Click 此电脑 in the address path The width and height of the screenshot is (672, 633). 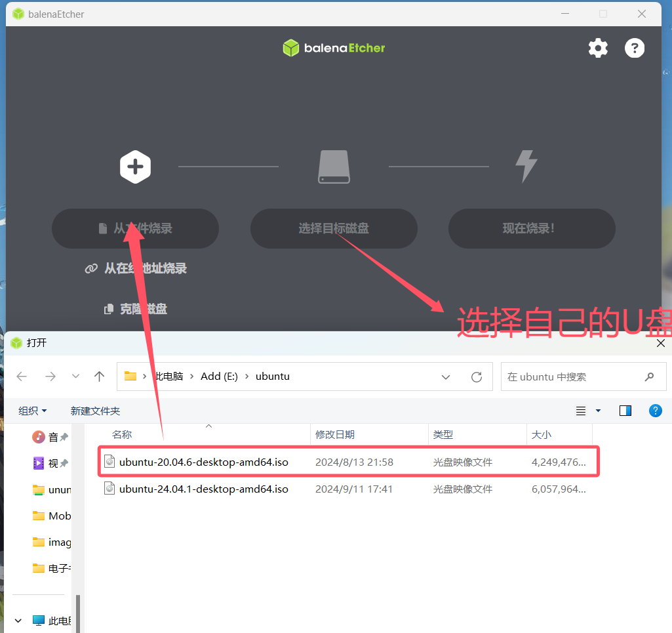(x=169, y=377)
